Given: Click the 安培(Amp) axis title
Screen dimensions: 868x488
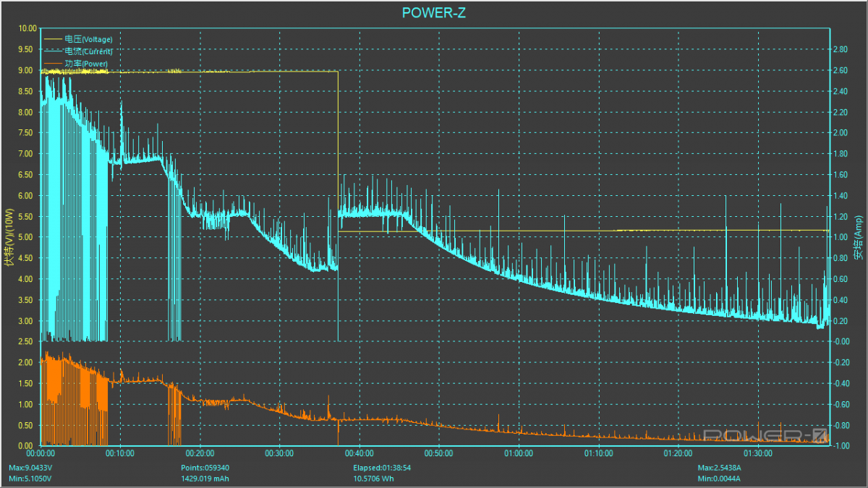Looking at the screenshot, I should (859, 237).
